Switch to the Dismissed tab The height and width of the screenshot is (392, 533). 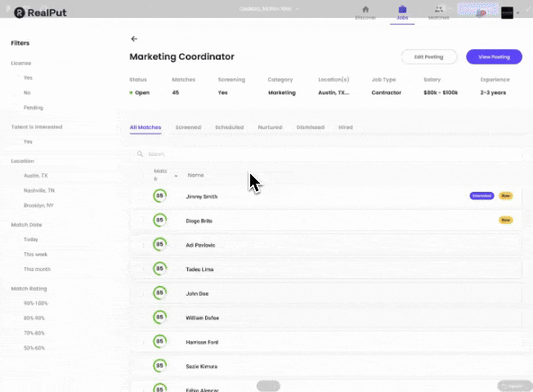click(x=310, y=127)
